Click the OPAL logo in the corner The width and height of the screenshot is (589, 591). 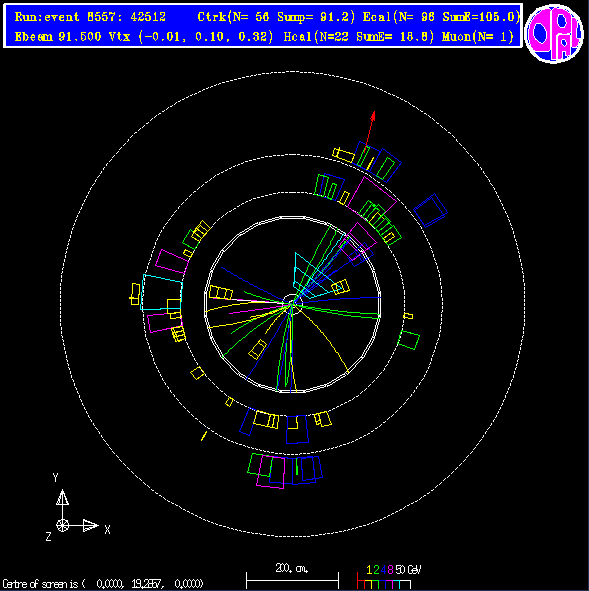[554, 33]
